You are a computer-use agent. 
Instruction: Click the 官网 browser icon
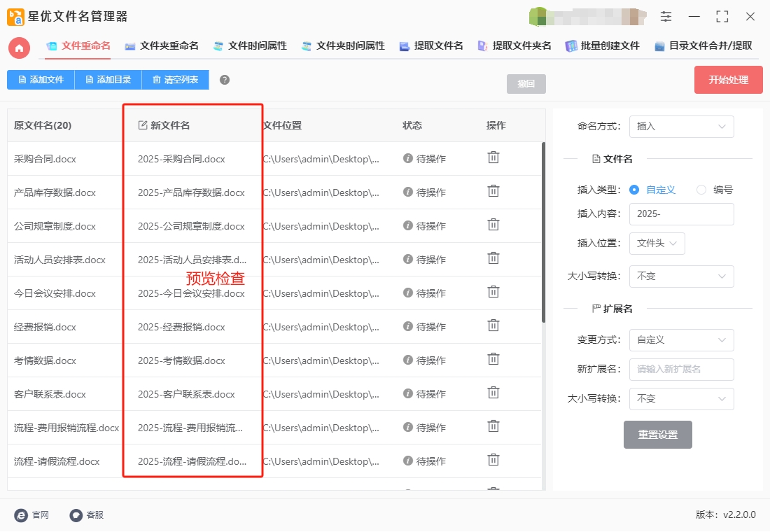(20, 514)
